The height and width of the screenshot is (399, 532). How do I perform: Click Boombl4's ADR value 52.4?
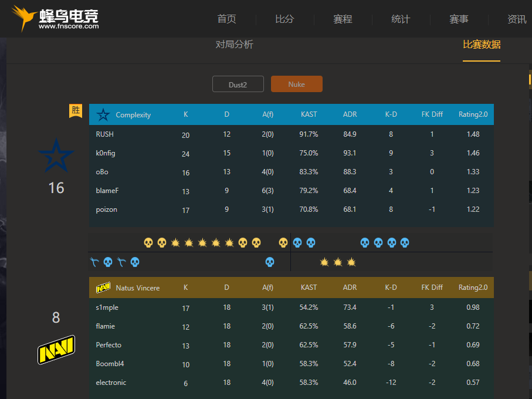pos(350,364)
